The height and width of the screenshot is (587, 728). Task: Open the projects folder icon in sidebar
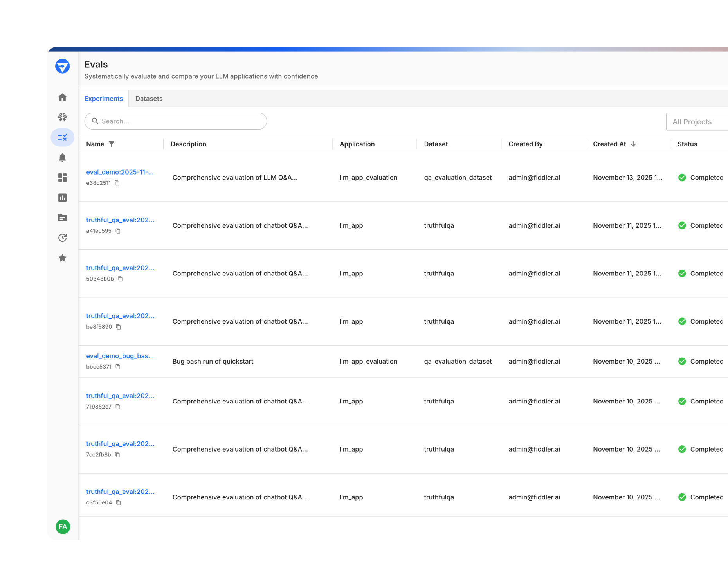63,218
